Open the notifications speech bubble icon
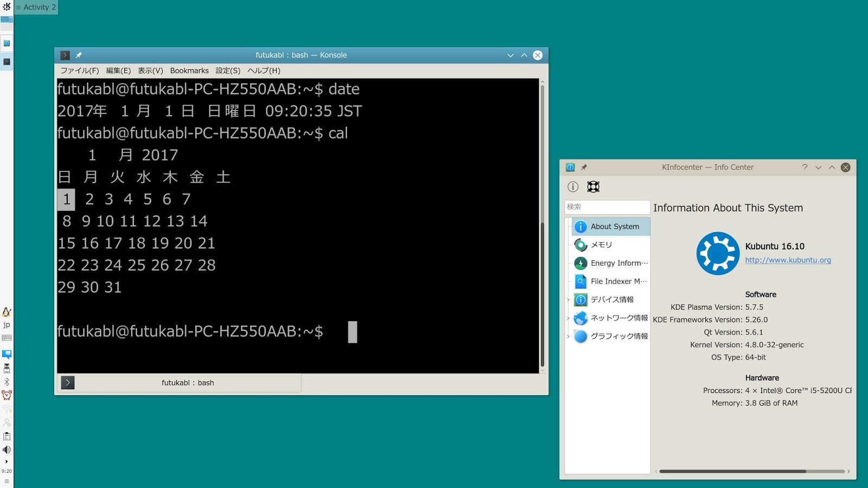 (7, 354)
